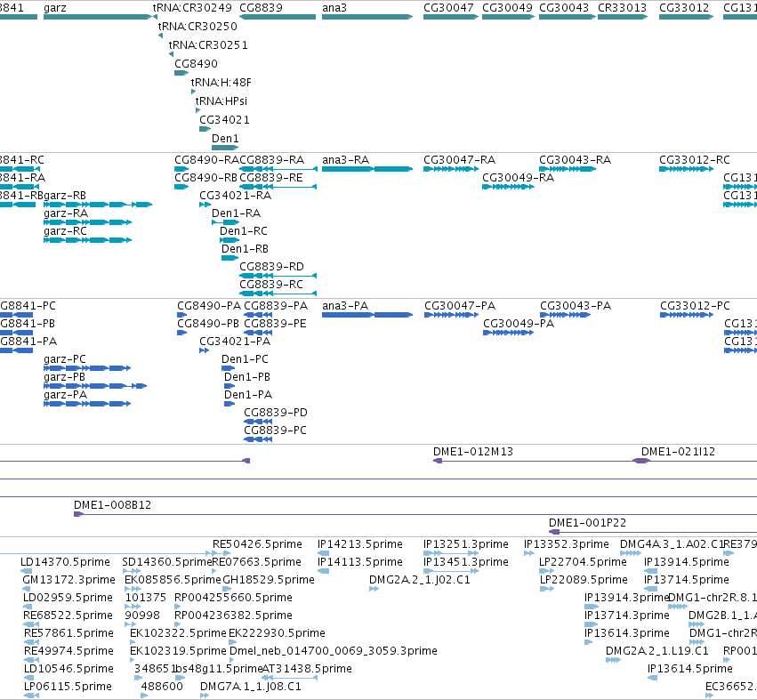Select the CG33012 gene
This screenshot has height=700, width=757.
pyautogui.click(x=686, y=17)
